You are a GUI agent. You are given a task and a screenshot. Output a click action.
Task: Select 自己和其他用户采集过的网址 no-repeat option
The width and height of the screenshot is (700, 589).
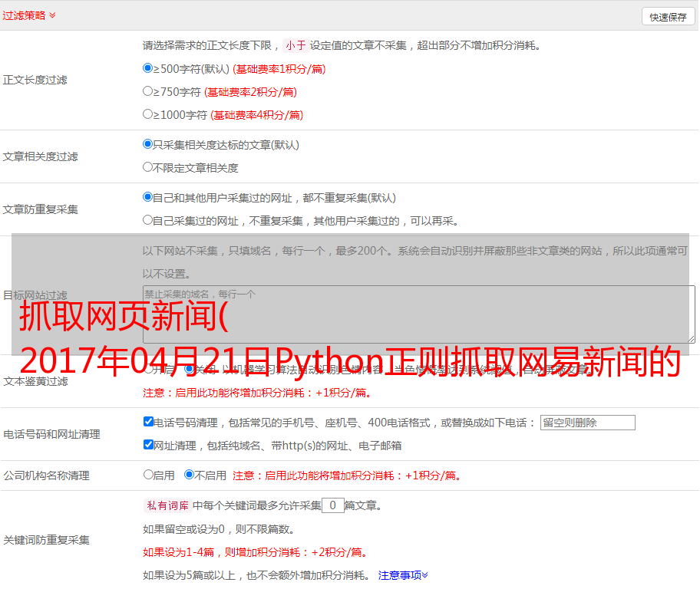(x=148, y=197)
